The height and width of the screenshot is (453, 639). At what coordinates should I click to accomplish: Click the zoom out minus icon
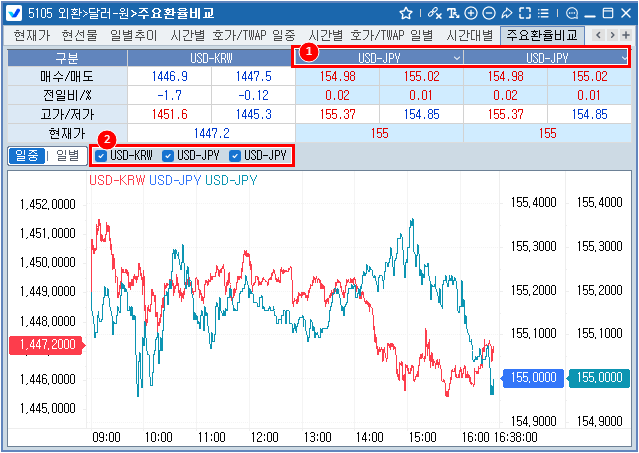point(489,14)
